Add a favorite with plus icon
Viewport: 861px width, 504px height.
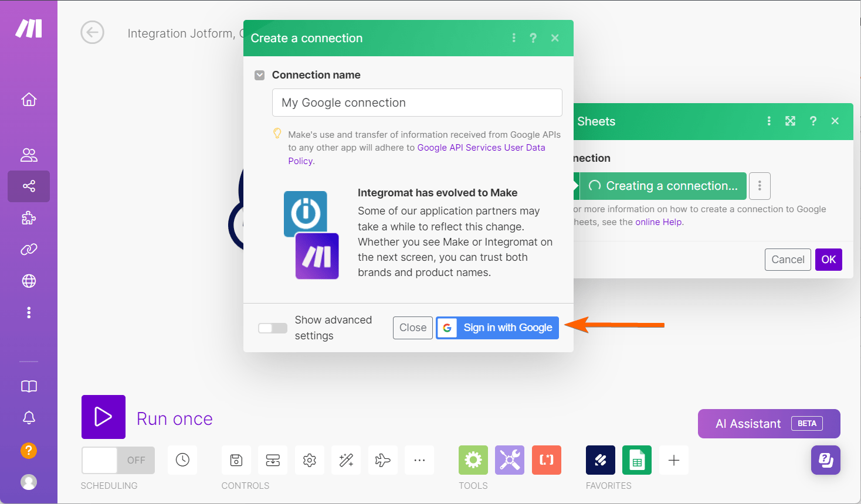click(674, 460)
